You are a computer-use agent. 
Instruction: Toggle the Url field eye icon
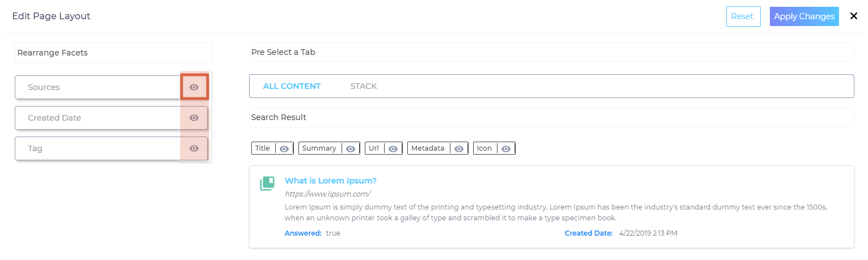[394, 148]
